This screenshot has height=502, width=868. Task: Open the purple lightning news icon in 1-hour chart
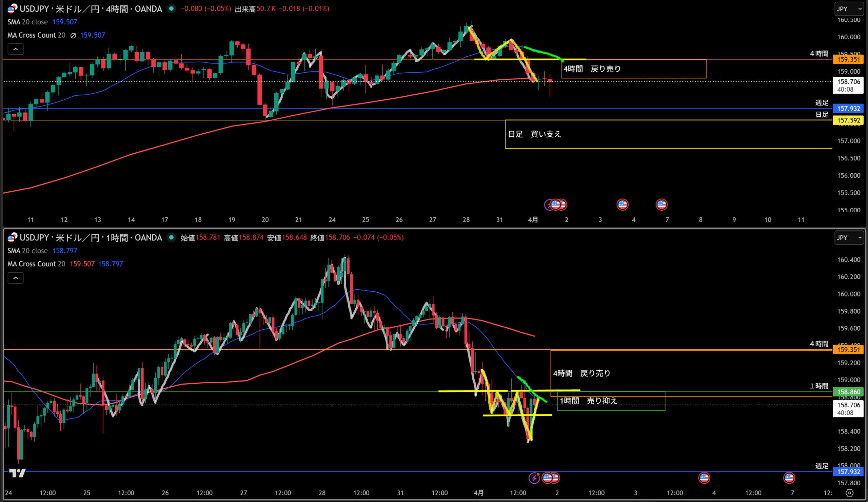point(534,478)
